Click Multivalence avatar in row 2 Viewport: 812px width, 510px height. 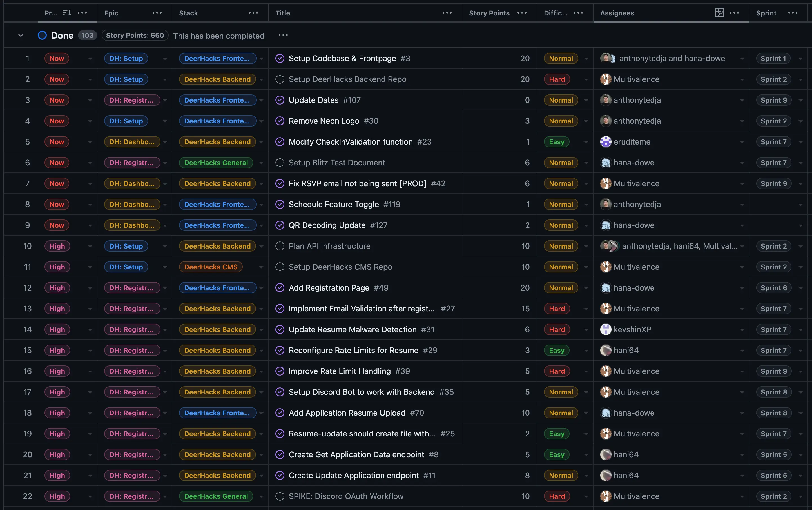tap(606, 79)
